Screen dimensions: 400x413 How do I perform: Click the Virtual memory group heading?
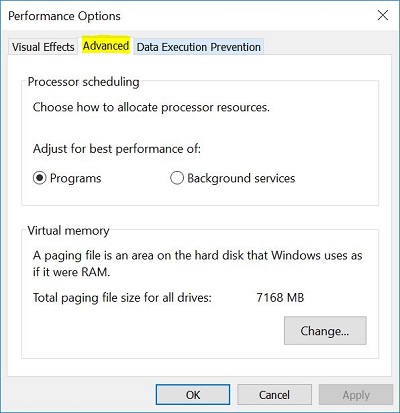tap(68, 231)
